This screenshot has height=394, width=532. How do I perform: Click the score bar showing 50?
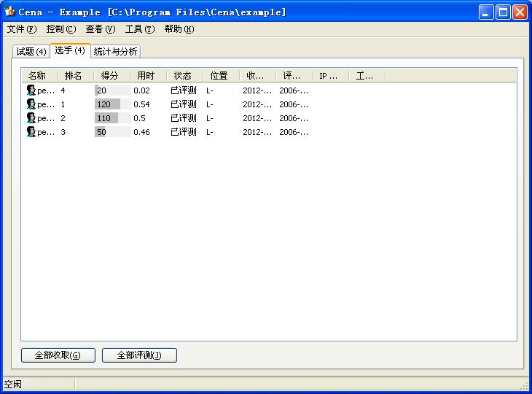101,132
